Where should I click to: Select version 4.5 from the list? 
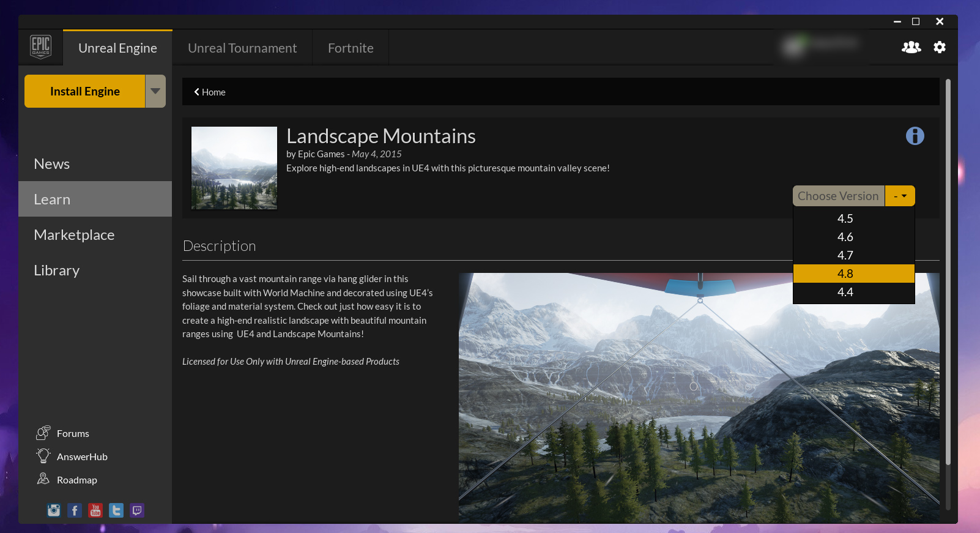(x=854, y=218)
